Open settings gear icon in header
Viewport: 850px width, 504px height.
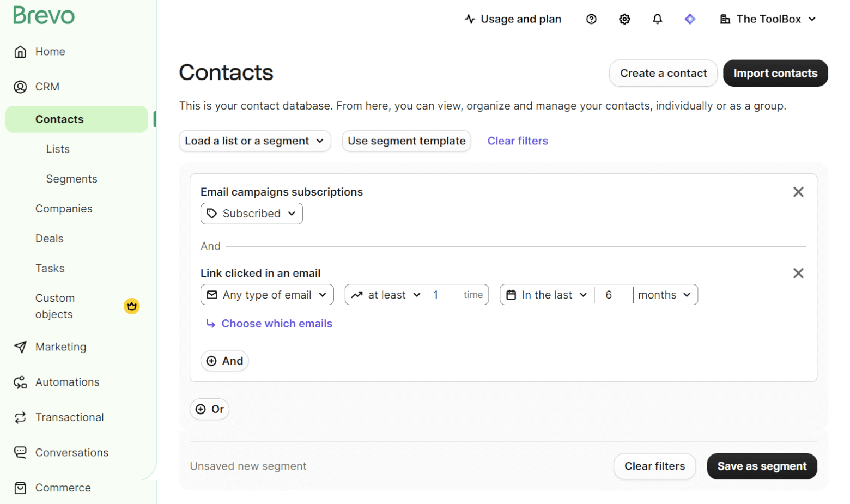pos(624,19)
